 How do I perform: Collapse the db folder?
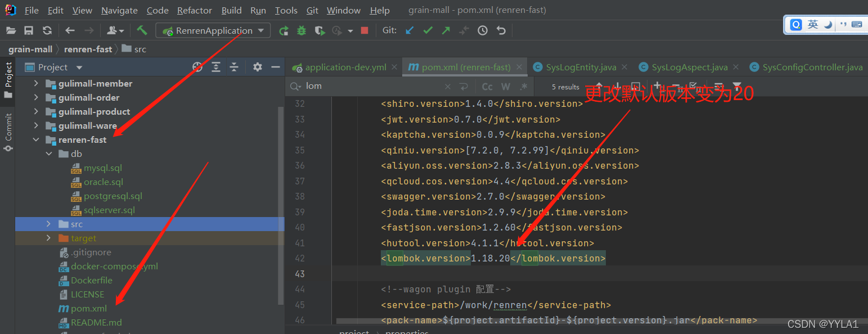tap(50, 154)
